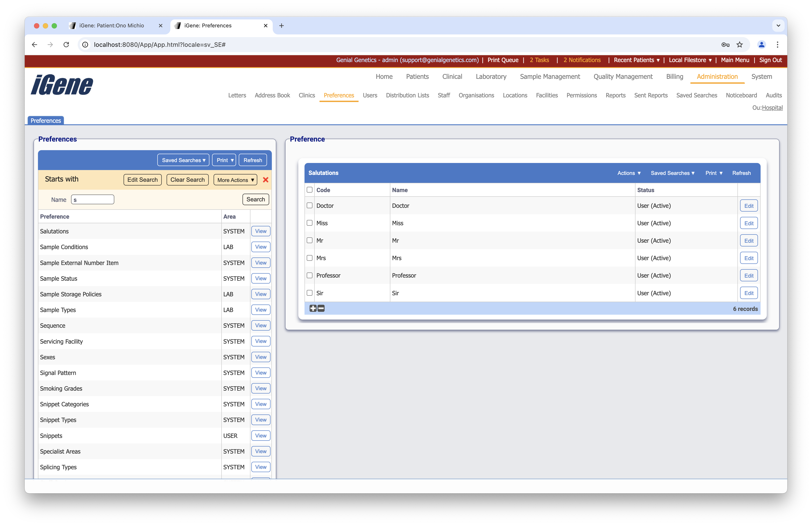Click the red X to close search
This screenshot has height=526, width=812.
click(x=265, y=180)
